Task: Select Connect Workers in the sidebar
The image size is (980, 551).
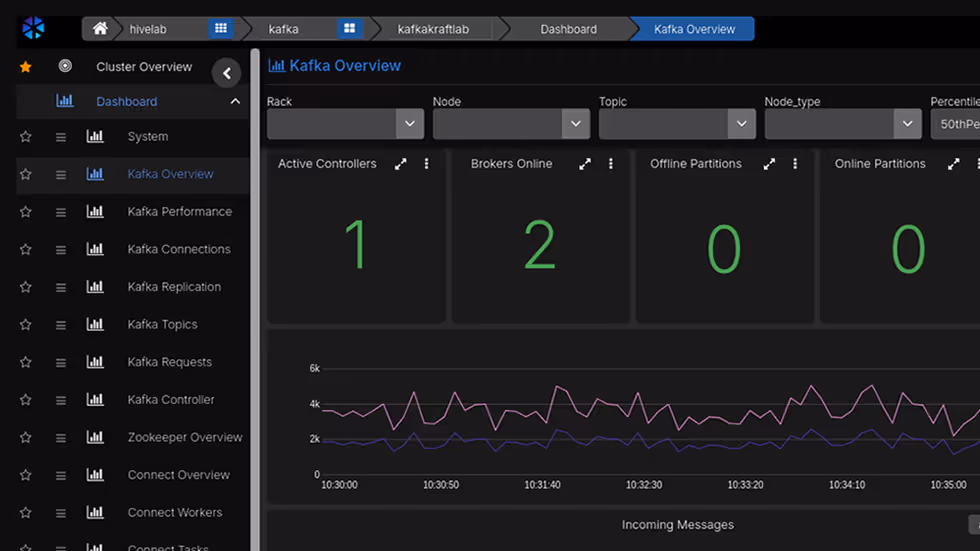Action: [175, 513]
